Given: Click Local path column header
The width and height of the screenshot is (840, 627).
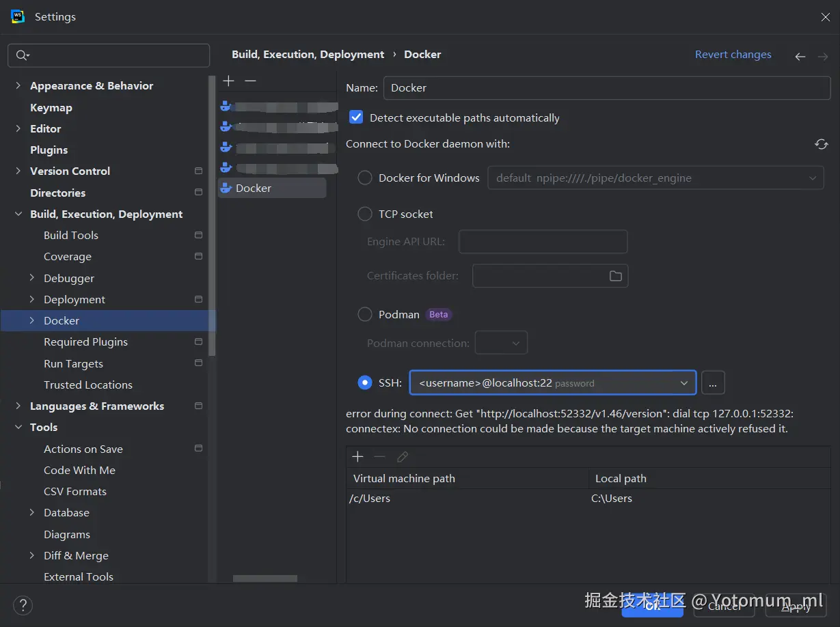Looking at the screenshot, I should [709, 478].
